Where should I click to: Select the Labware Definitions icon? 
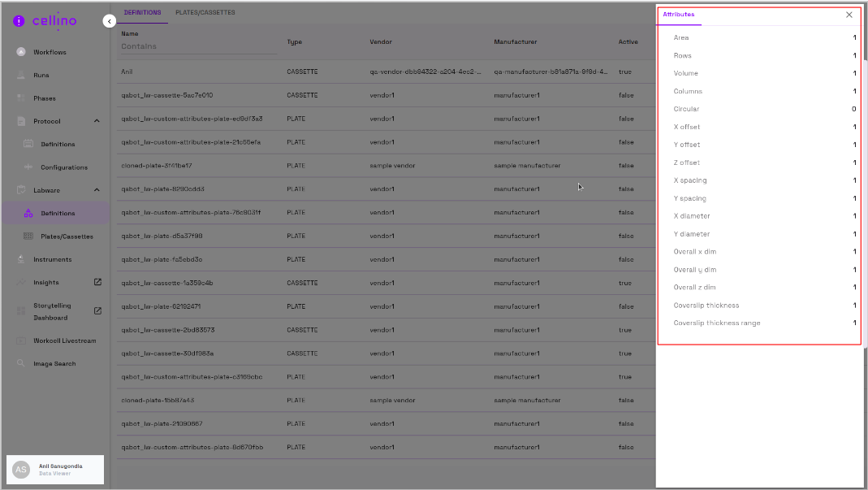point(28,213)
